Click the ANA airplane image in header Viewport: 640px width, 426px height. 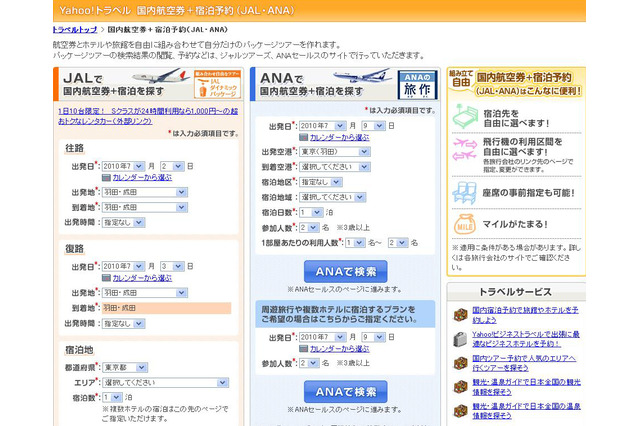pyautogui.click(x=362, y=75)
